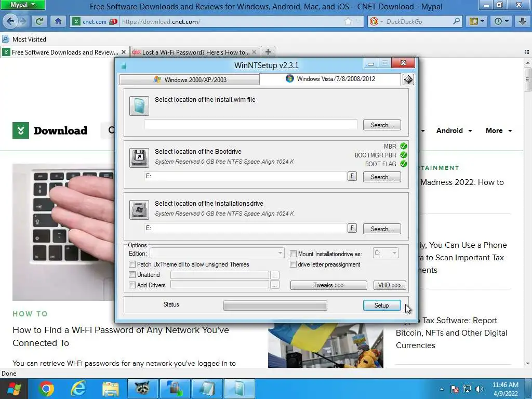Show hidden tray icons arrow

(x=442, y=389)
